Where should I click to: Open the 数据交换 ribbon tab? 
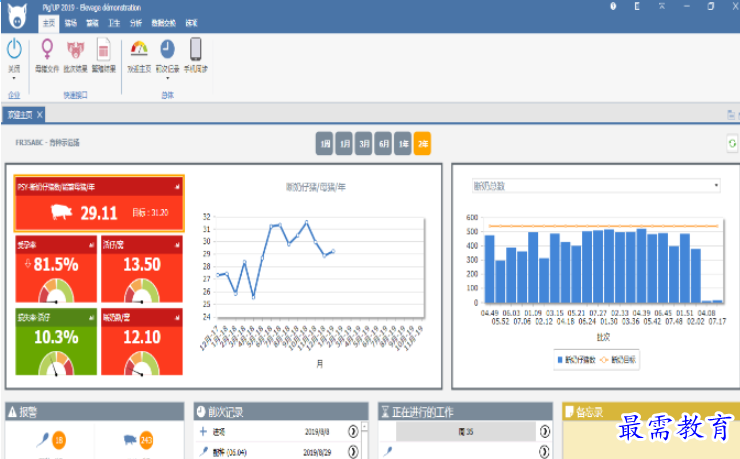(163, 23)
